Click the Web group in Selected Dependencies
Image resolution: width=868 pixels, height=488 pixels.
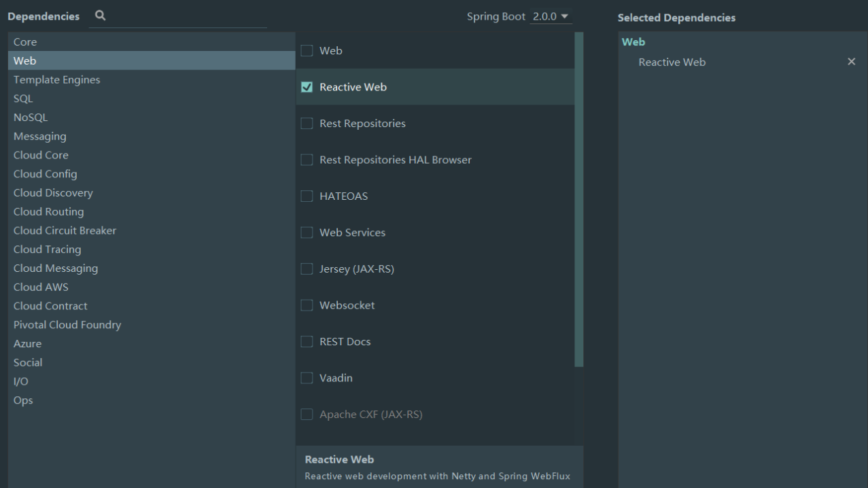pos(633,42)
